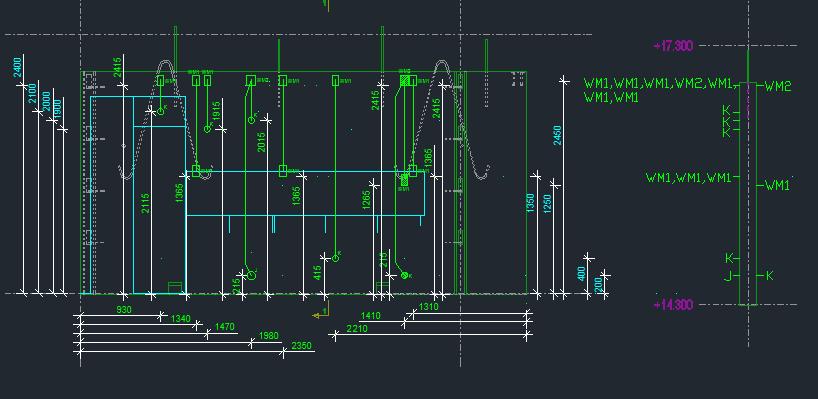Click the J label on the riser diagram
This screenshot has height=399, width=818.
tap(728, 276)
